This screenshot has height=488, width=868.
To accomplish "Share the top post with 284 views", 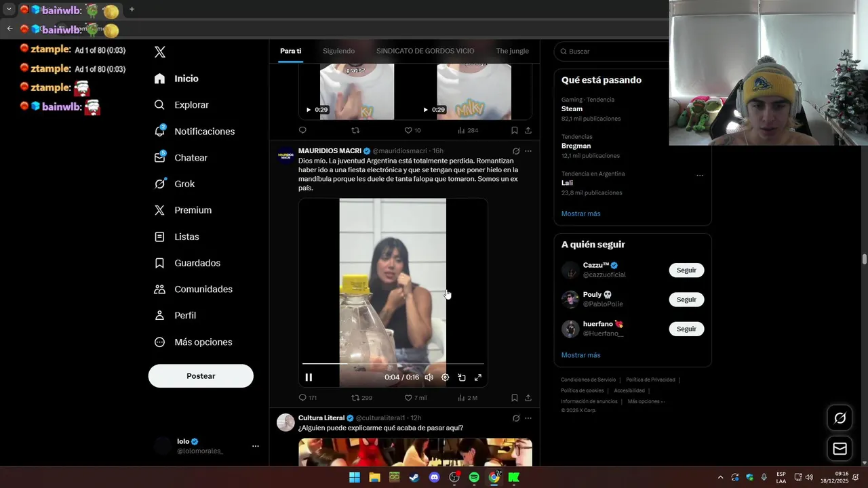I will coord(528,130).
